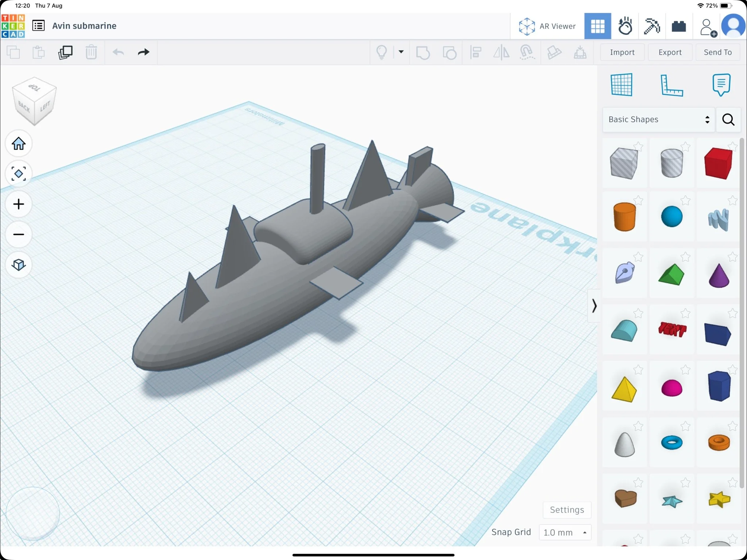Viewport: 747px width, 560px height.
Task: Open the Basic Shapes library dropdown
Action: 659,120
